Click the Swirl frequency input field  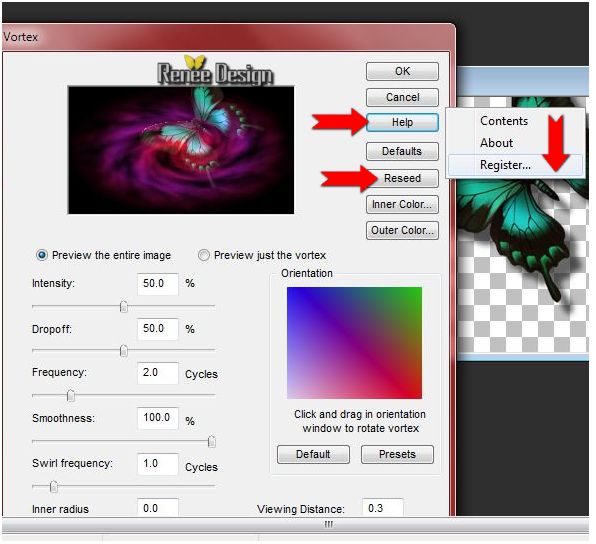tap(158, 464)
